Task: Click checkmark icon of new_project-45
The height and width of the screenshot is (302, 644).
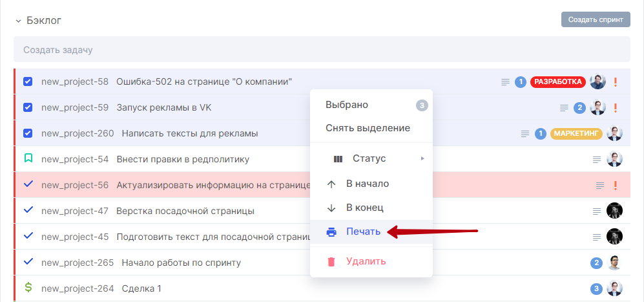Action: click(x=28, y=236)
